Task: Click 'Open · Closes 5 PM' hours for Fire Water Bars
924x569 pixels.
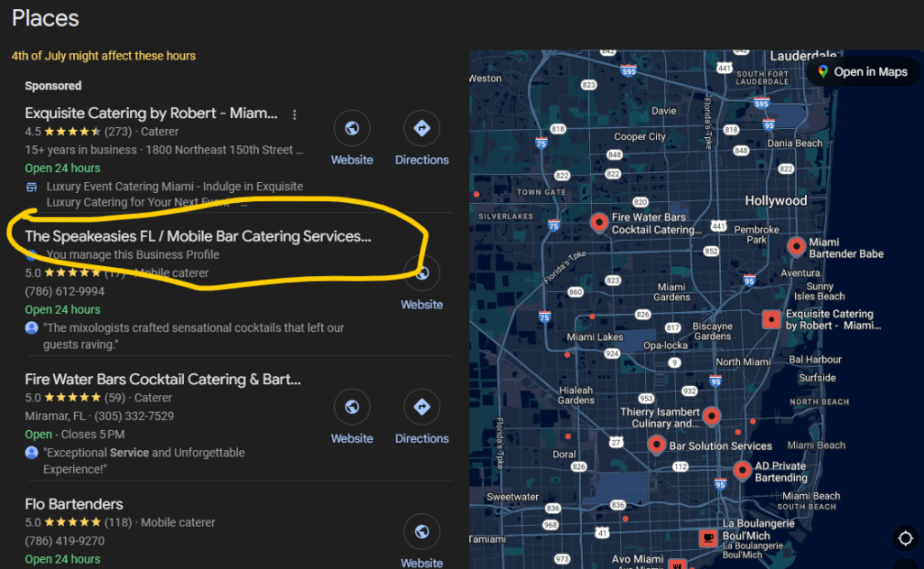Action: (74, 435)
